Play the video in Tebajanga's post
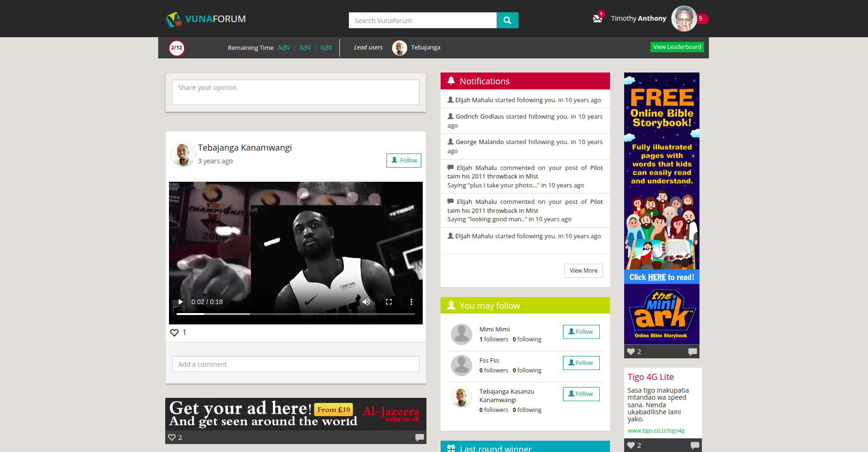This screenshot has width=868, height=452. tap(180, 302)
